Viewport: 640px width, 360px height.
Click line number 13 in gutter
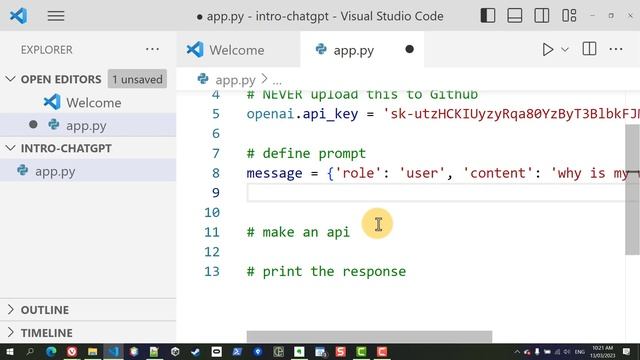[x=212, y=271]
